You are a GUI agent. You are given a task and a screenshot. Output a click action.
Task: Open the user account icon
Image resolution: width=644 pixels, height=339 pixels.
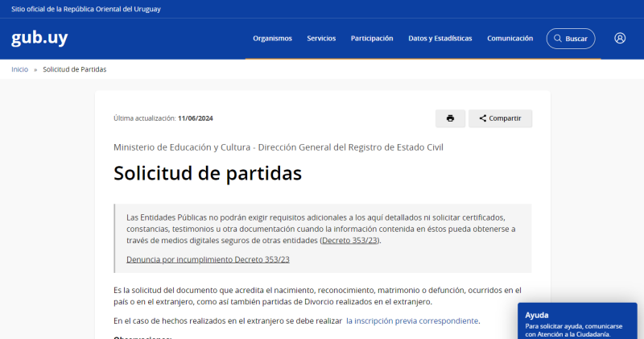[619, 38]
